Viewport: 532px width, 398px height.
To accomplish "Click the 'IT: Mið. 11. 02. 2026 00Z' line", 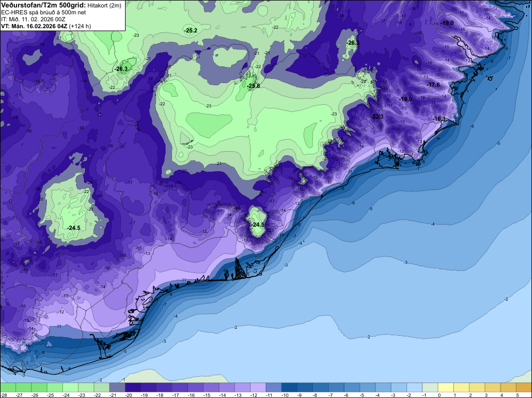I will pos(33,19).
